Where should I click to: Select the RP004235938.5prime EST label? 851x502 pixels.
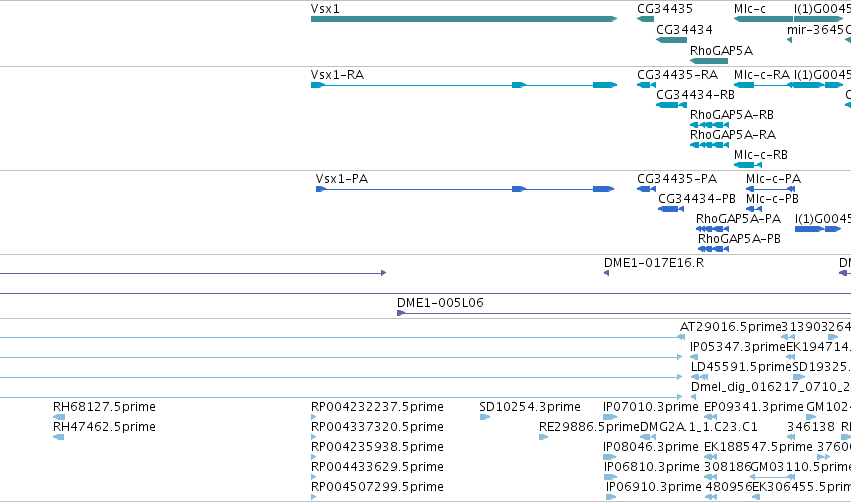[x=377, y=447]
